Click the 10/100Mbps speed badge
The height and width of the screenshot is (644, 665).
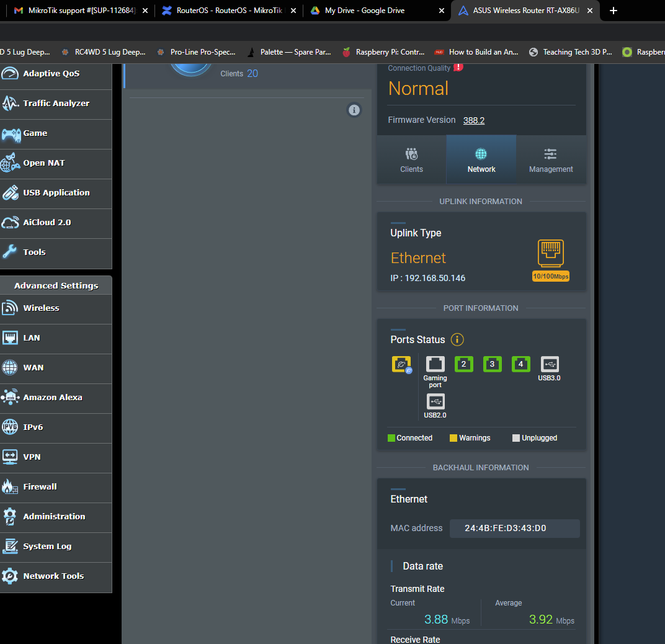(550, 276)
